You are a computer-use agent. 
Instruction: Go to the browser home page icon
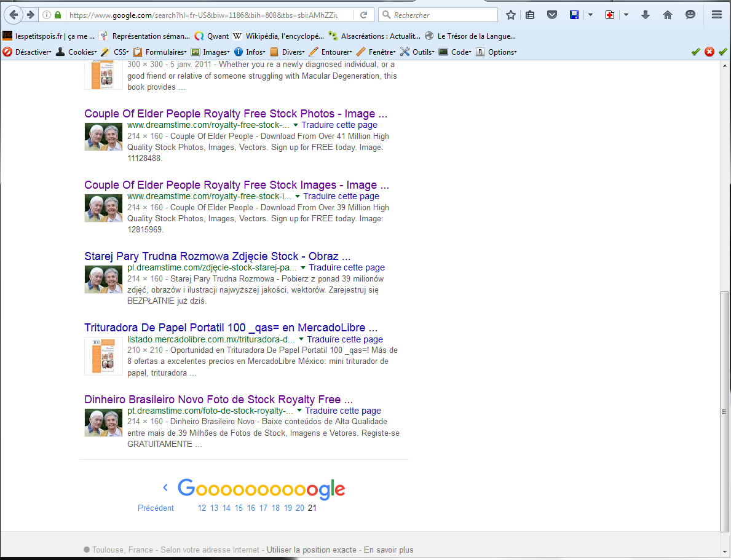668,15
